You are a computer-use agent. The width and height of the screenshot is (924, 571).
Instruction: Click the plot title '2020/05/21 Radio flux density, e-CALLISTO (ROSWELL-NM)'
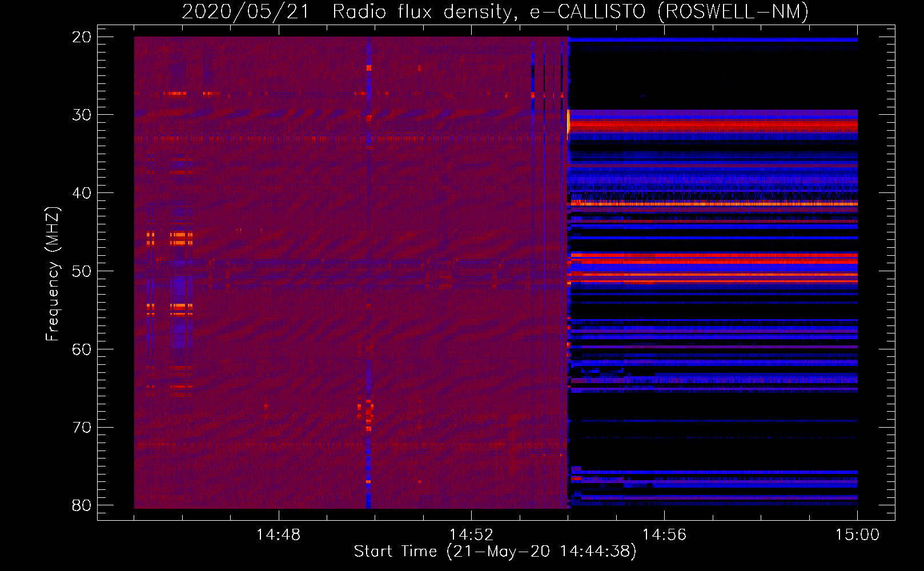(495, 11)
